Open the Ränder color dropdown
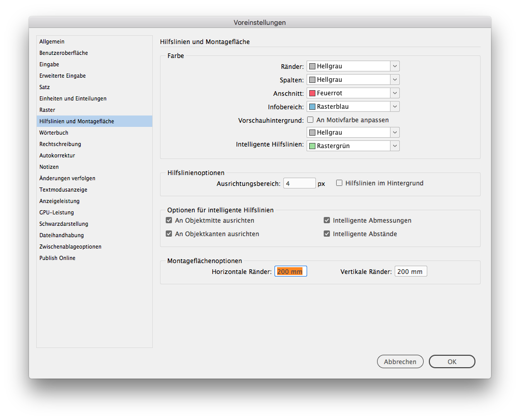This screenshot has height=420, width=520. [x=395, y=66]
